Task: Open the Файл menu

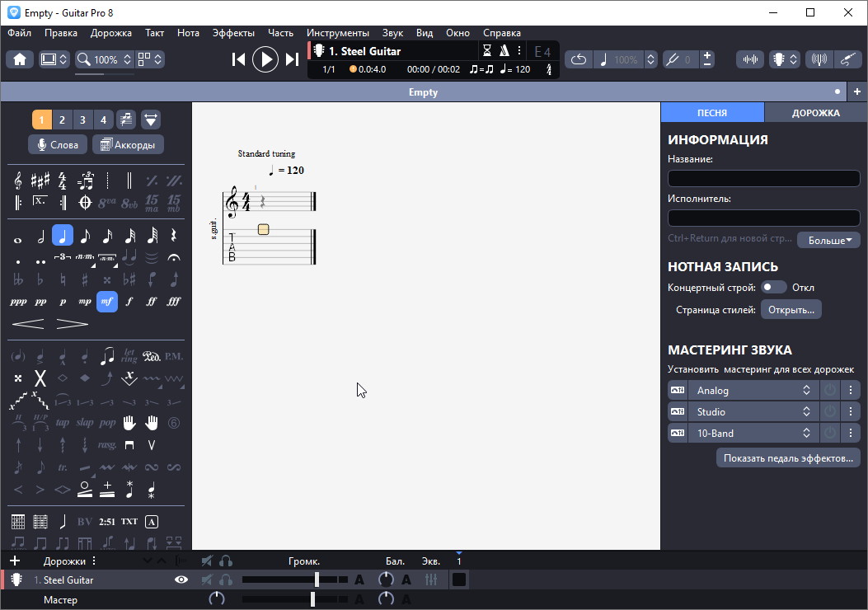Action: (20, 33)
